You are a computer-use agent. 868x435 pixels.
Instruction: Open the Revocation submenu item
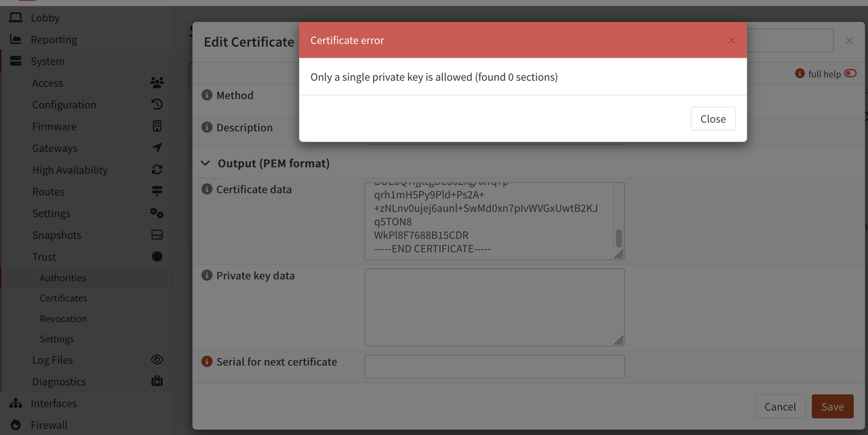[x=63, y=318]
